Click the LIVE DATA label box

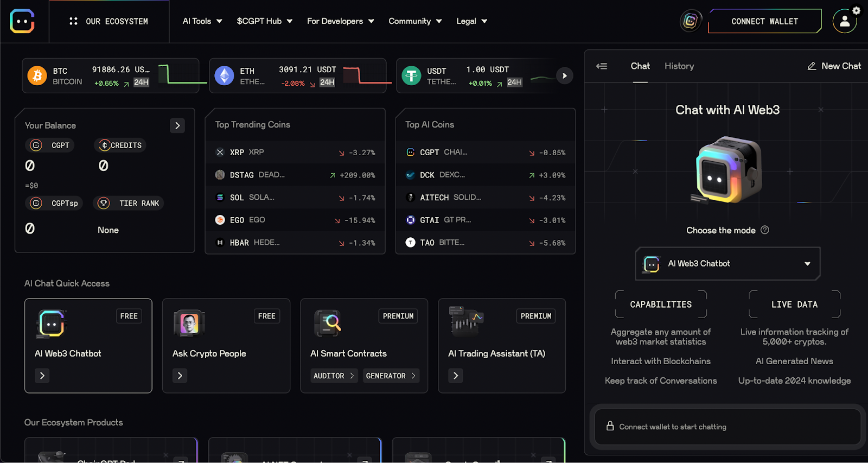coord(794,305)
